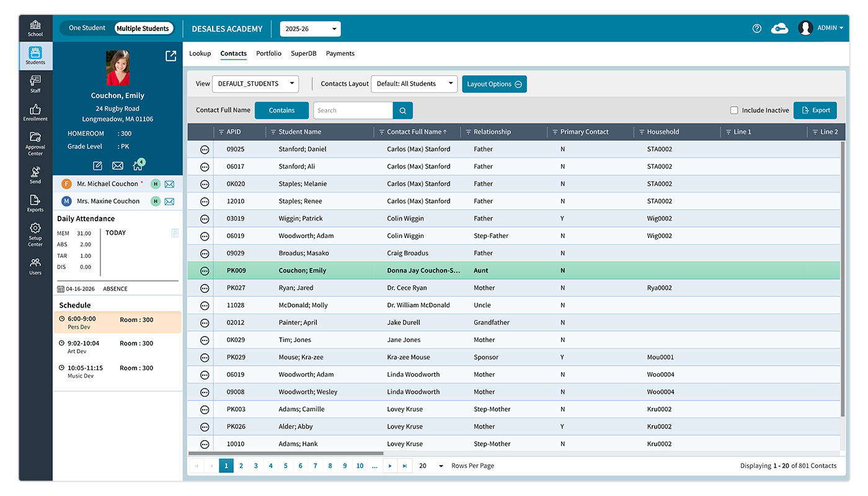Viewport: 868px width, 496px height.
Task: Open the DEFAULT_STUDENTS view dropdown
Action: pos(255,84)
